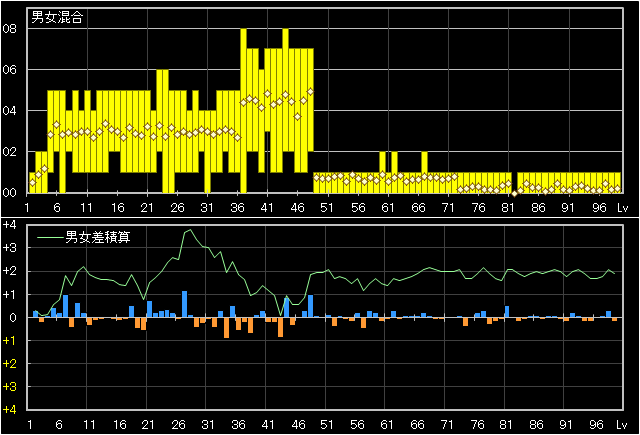Select the '00' y-axis label of 男女混合 chart
The height and width of the screenshot is (435, 640).
(x=9, y=192)
